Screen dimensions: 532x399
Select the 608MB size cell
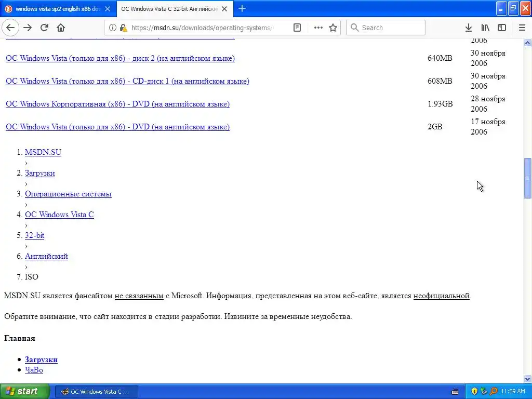click(440, 81)
